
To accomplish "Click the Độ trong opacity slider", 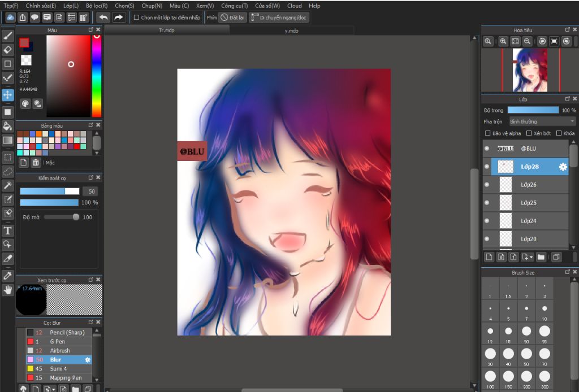I will [x=533, y=110].
